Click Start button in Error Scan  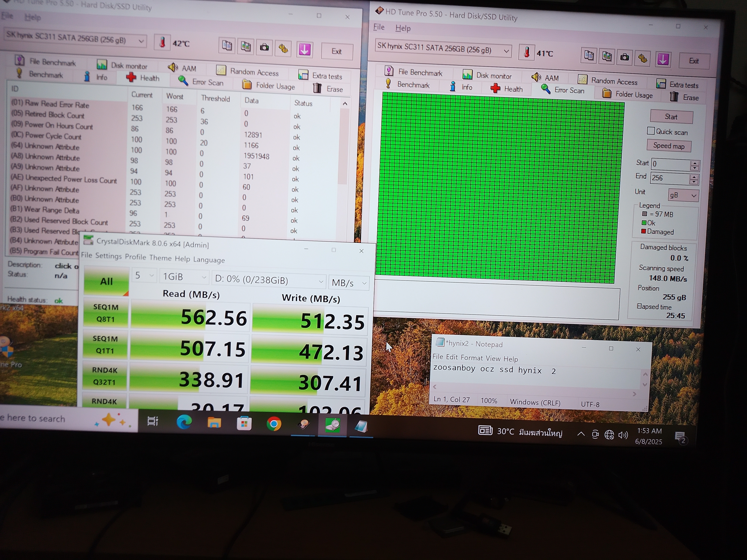click(x=671, y=117)
